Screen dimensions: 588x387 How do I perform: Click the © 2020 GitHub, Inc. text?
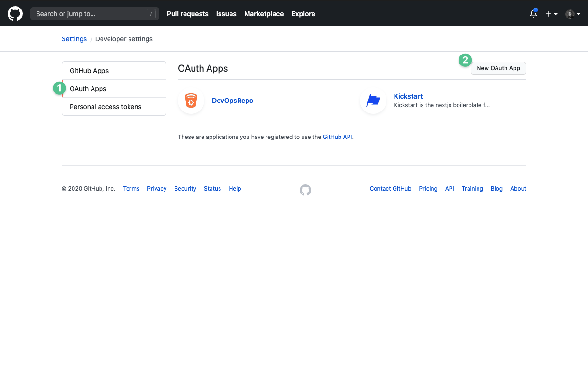tap(89, 189)
